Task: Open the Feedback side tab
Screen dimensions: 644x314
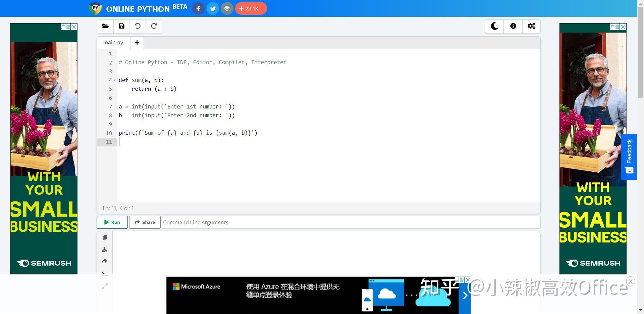Action: tap(629, 157)
